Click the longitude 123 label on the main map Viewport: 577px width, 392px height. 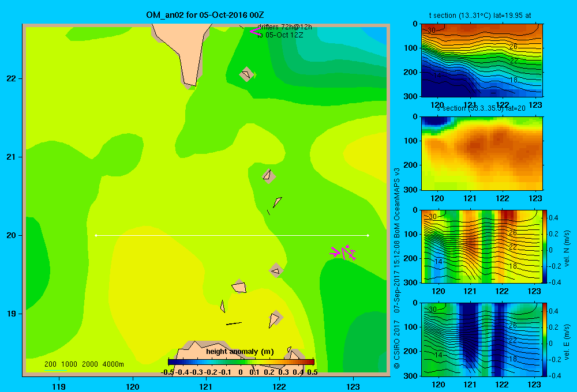353,386
